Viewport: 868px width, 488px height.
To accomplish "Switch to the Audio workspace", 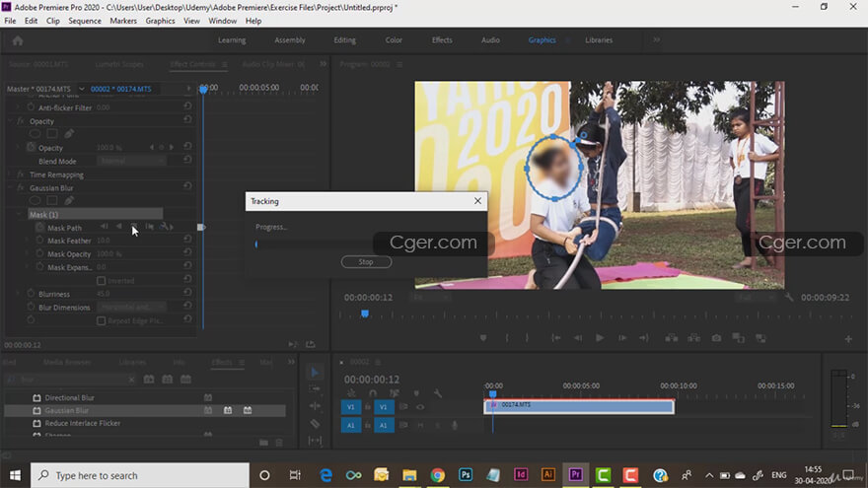I will [490, 39].
